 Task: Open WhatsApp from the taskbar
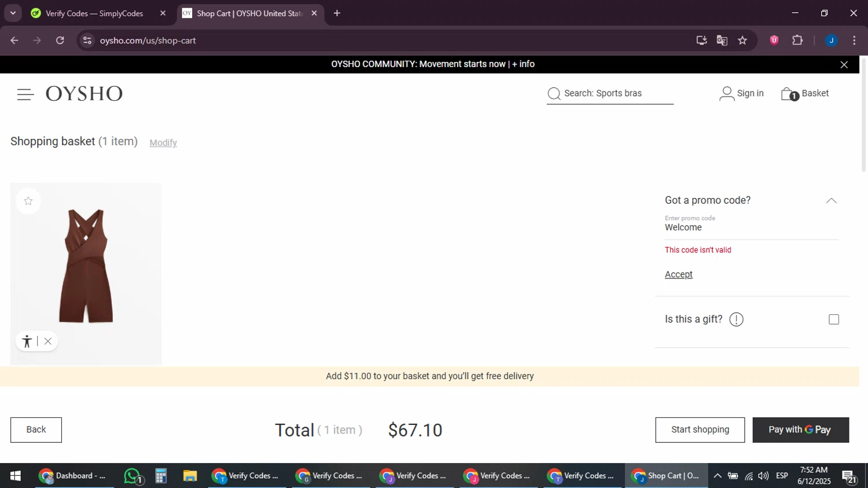pos(133,476)
